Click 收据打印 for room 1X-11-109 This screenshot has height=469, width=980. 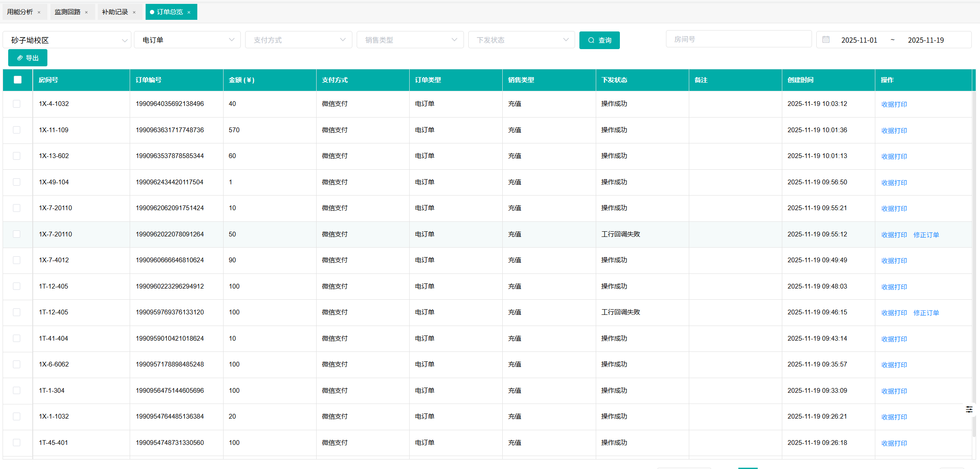[894, 130]
